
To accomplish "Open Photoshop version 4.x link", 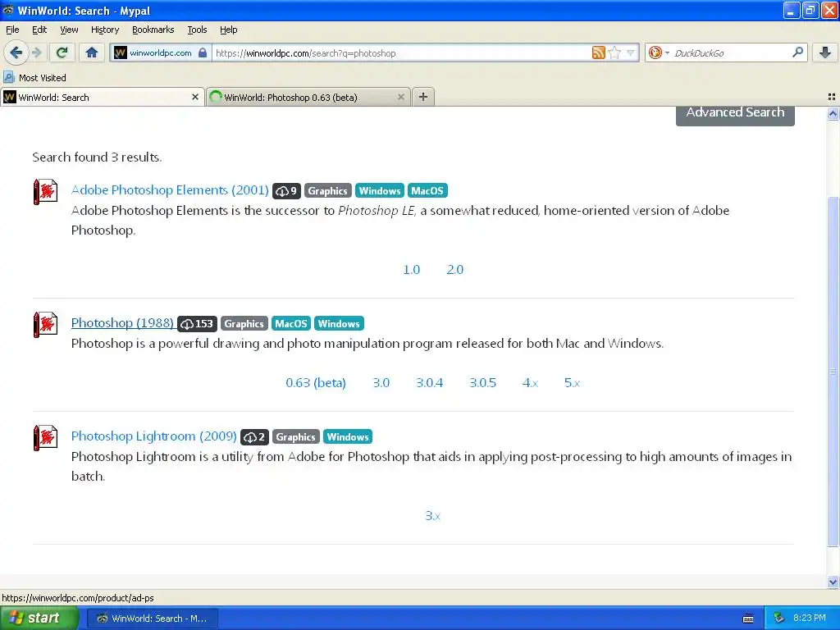I will pos(530,383).
